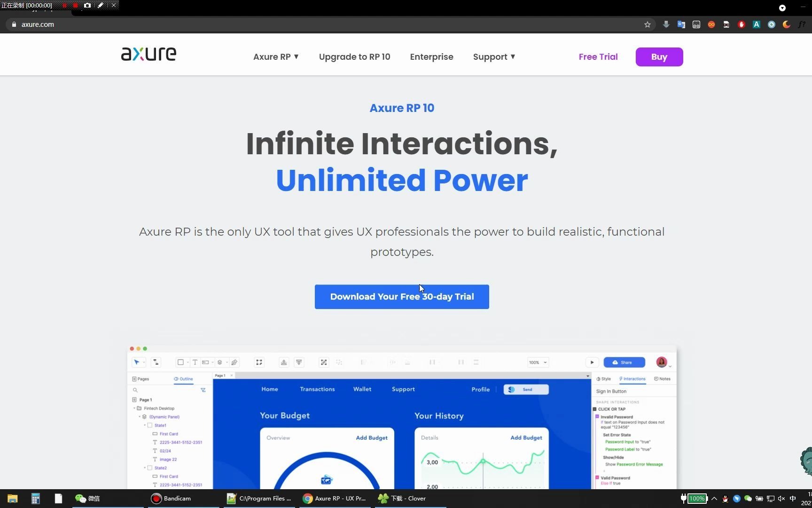812x508 pixels.
Task: Click the white circle dropdown arrow in title bar
Action: pyautogui.click(x=782, y=8)
